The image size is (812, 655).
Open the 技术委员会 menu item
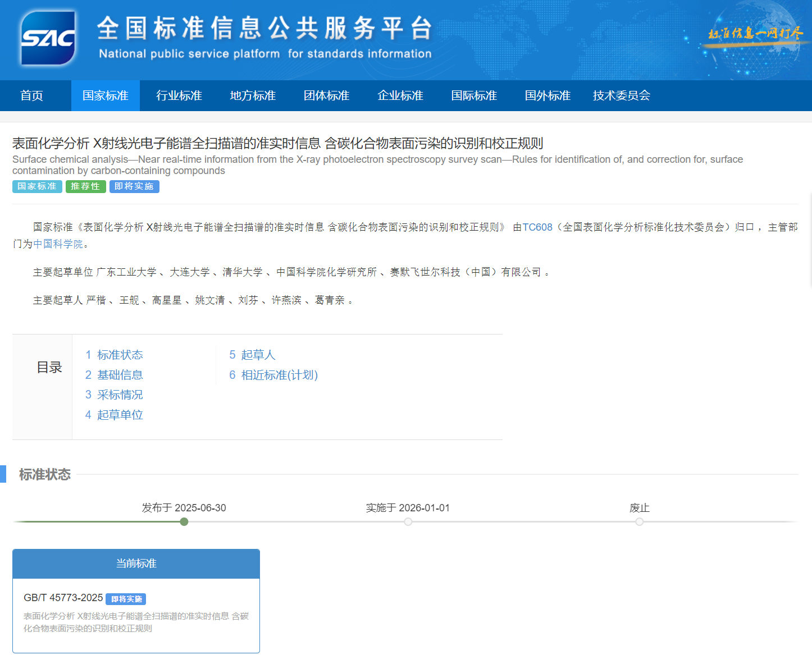coord(621,96)
